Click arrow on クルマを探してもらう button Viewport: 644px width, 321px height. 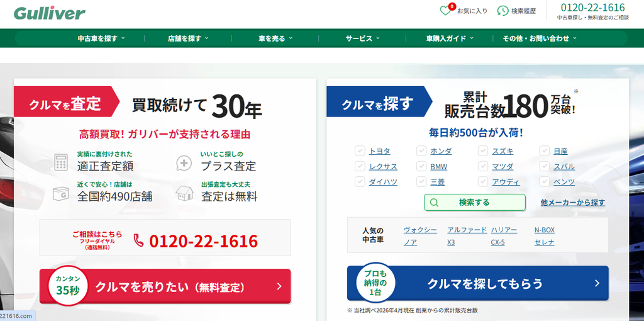coord(597,283)
